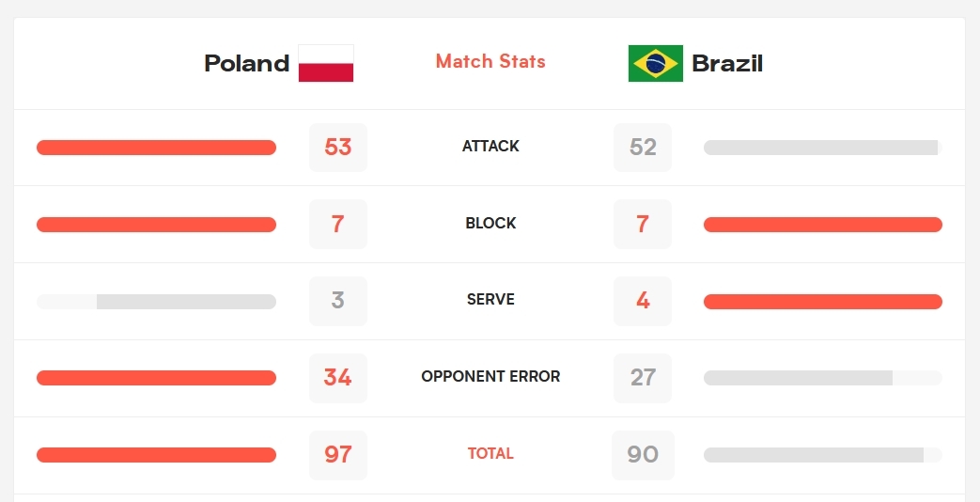Click Brazil's red block progress bar
The width and height of the screenshot is (980, 502).
(822, 225)
